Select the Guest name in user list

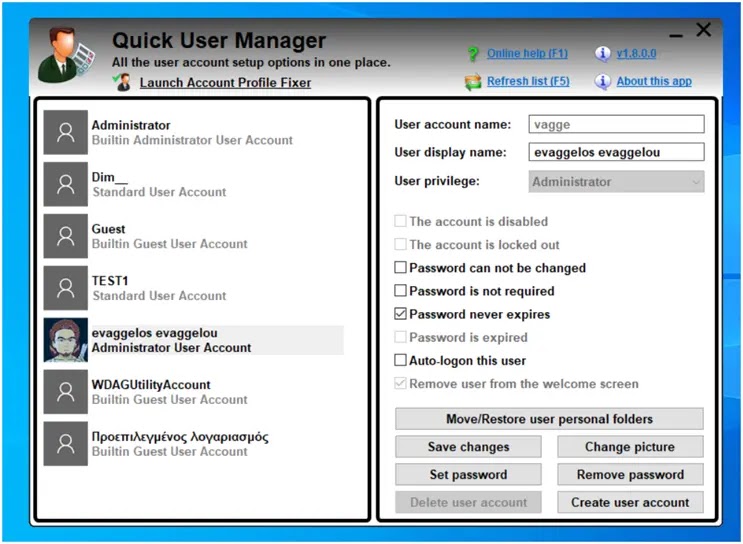[109, 229]
